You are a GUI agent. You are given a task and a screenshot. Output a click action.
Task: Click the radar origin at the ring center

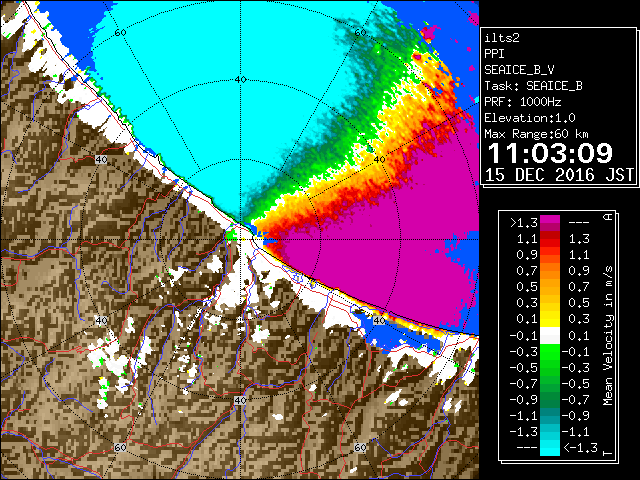240,240
